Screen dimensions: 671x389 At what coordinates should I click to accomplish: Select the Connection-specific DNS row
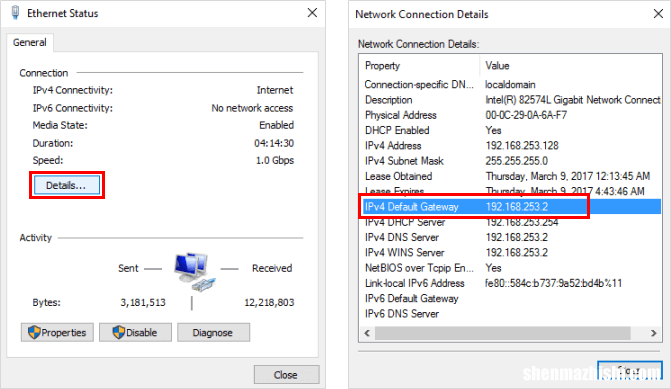click(511, 84)
